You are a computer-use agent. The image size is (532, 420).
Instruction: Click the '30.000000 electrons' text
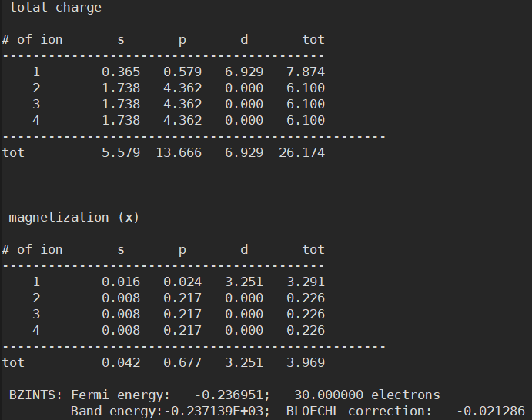point(367,395)
